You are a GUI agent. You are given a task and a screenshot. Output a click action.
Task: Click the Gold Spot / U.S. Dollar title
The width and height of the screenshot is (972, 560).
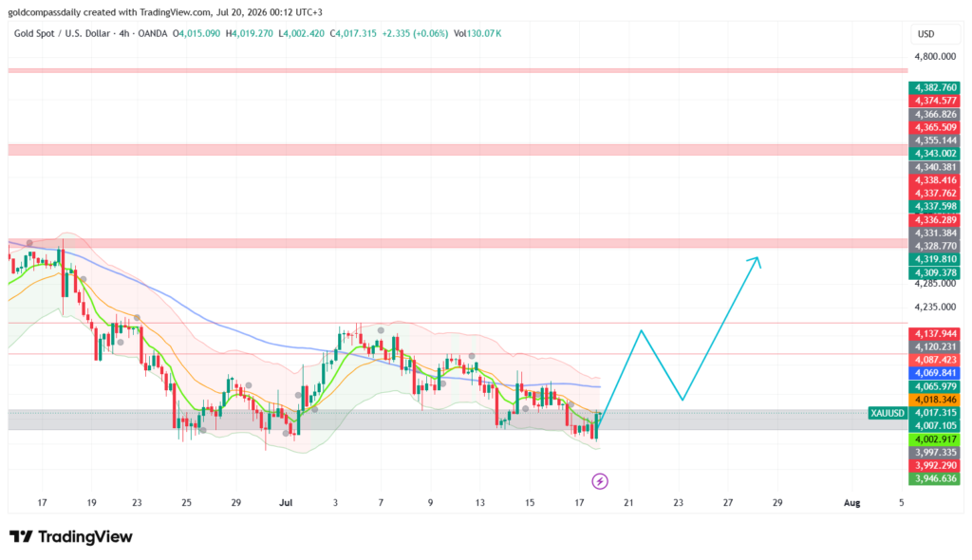62,33
